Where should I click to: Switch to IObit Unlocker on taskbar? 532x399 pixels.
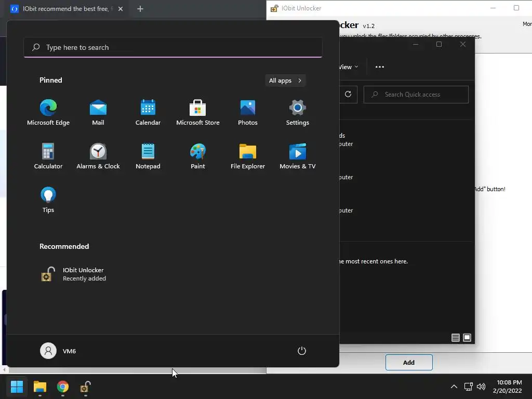click(85, 387)
